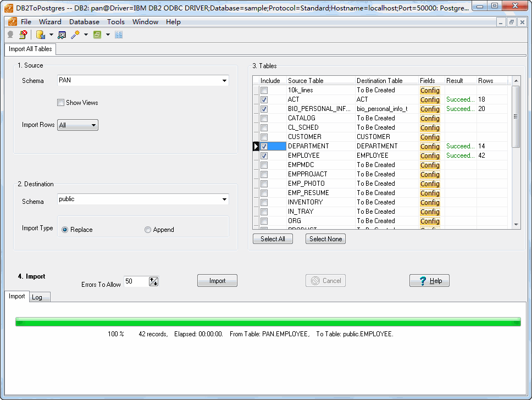532x400 pixels.
Task: Check the CATALOG table include box
Action: tap(264, 118)
